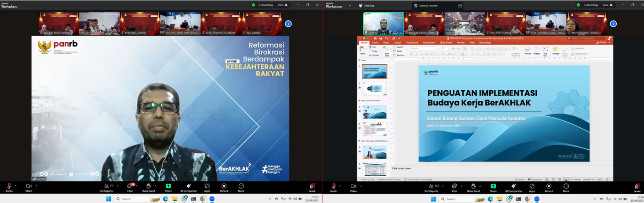
Task: Raise hand in the right Zoom window
Action: pyautogui.click(x=473, y=186)
